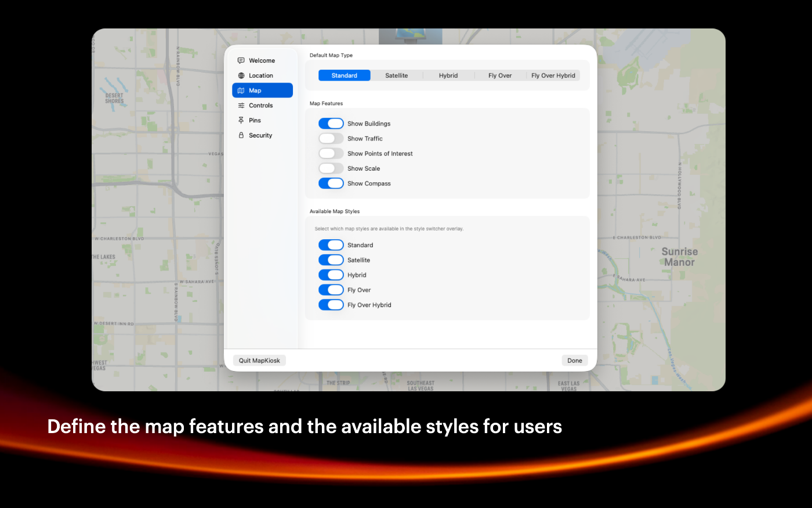The height and width of the screenshot is (508, 812).
Task: Click the Pins pushpin icon
Action: [241, 120]
